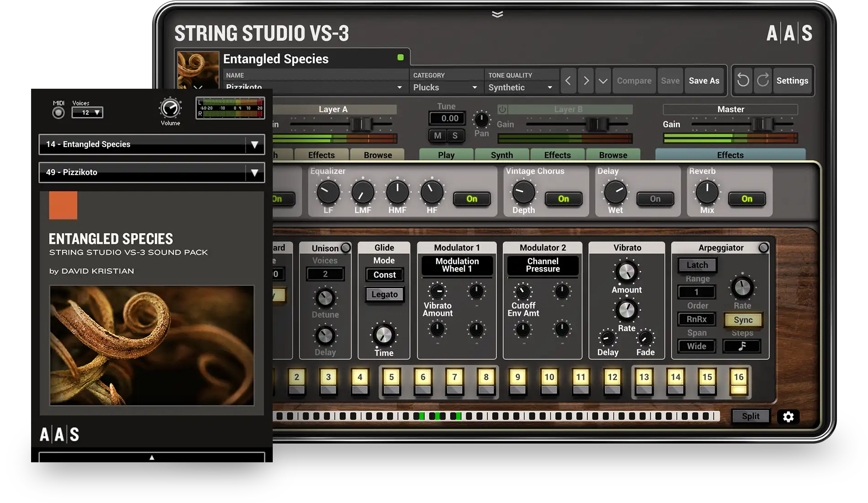Click the AAS logo in String Studio

tap(789, 33)
